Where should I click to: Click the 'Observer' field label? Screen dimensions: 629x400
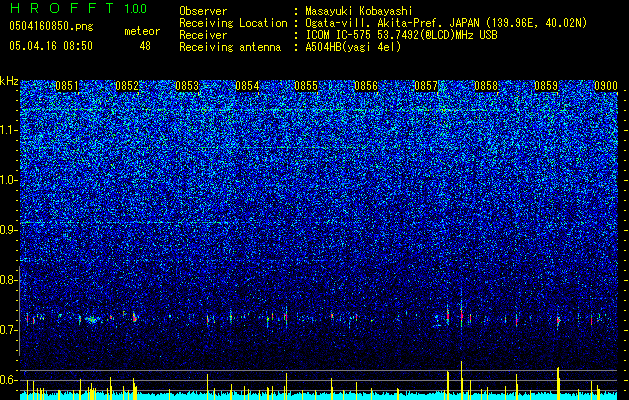pyautogui.click(x=203, y=11)
